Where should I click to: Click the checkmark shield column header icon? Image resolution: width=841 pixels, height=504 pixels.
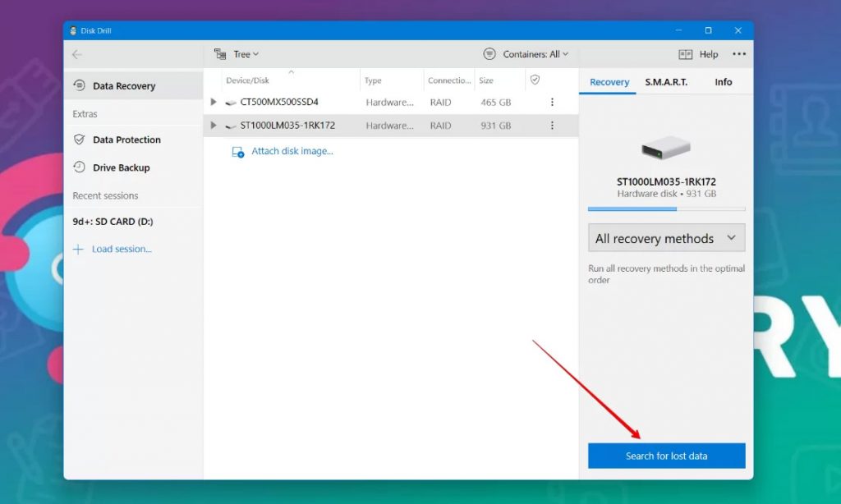[x=536, y=80]
